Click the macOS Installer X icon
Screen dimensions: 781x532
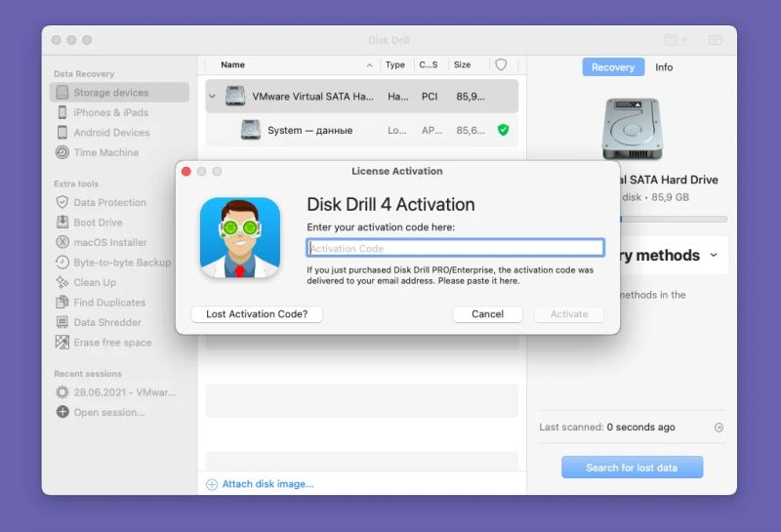point(62,242)
